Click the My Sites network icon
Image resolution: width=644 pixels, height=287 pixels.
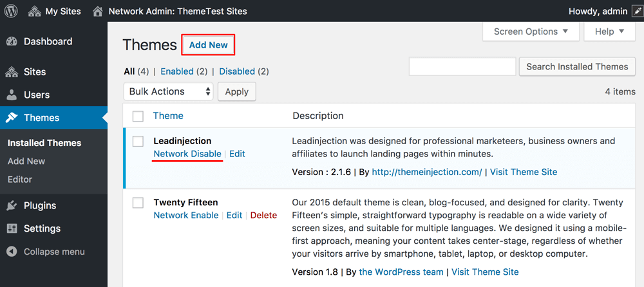pyautogui.click(x=35, y=12)
